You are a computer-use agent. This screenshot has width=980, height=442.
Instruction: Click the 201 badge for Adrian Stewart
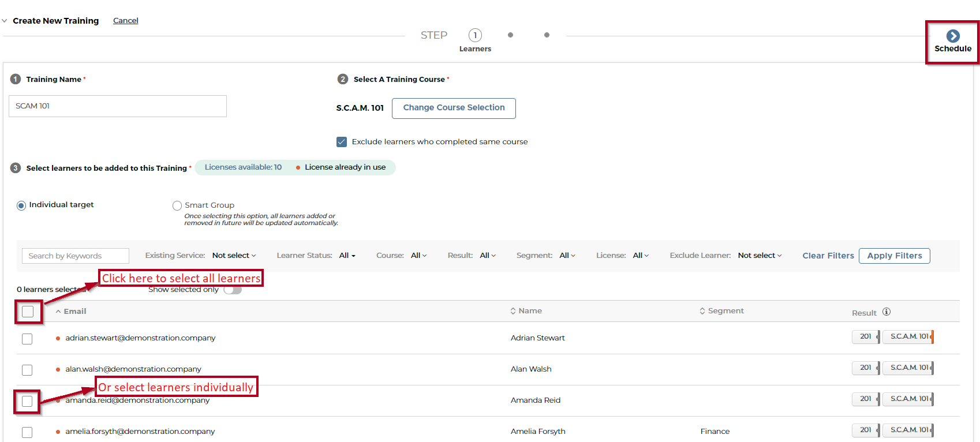tap(865, 336)
